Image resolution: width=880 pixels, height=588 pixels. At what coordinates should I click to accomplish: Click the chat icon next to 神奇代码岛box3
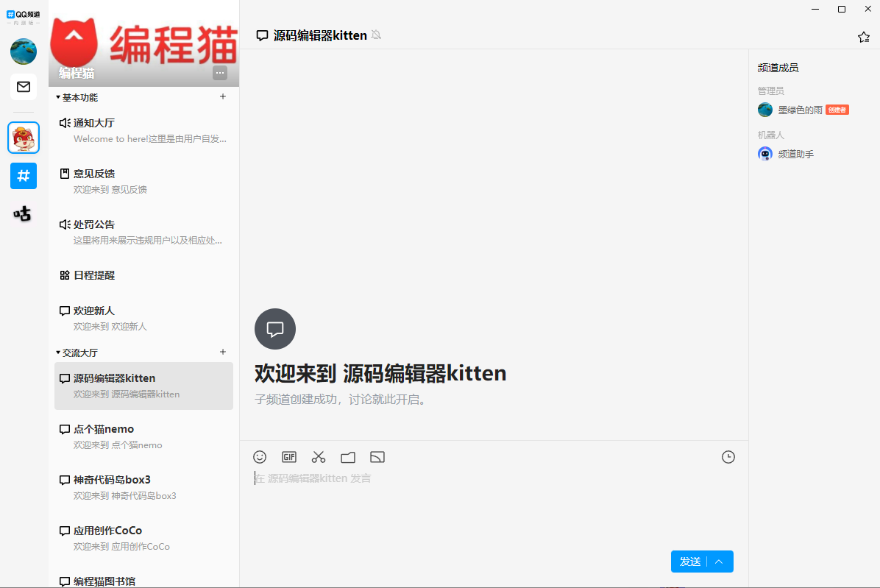tap(65, 481)
